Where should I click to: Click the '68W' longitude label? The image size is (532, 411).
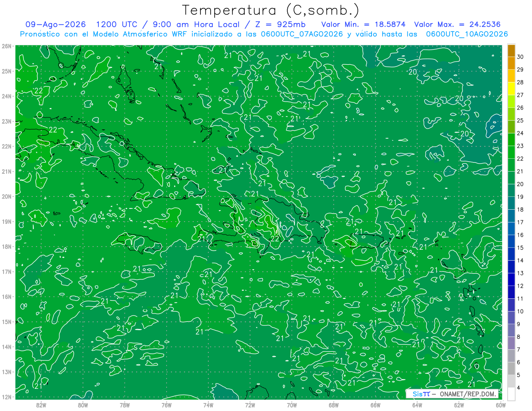coord(333,405)
